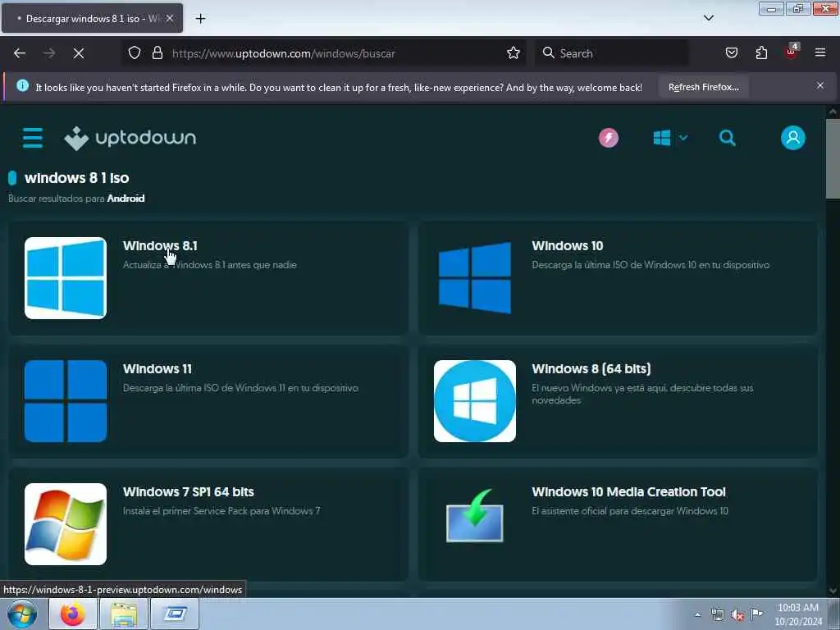The height and width of the screenshot is (630, 840).
Task: Select the Descargar windows 8 1 iso tab
Action: [92, 18]
